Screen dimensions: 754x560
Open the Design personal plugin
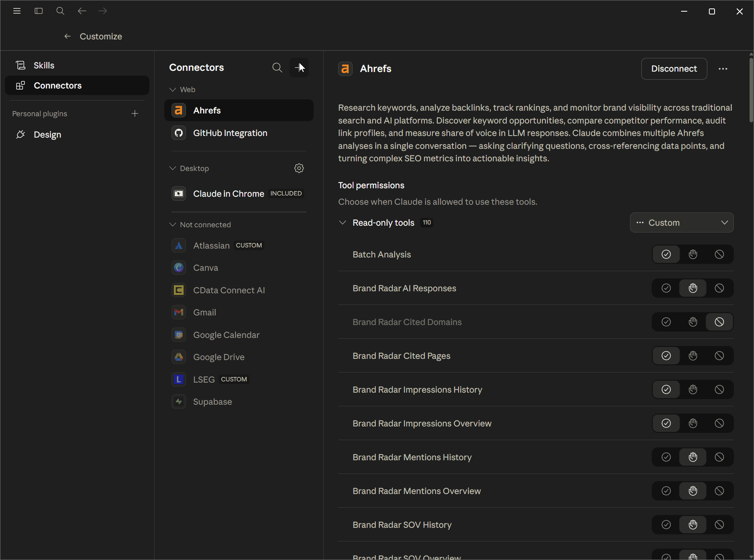click(77, 134)
